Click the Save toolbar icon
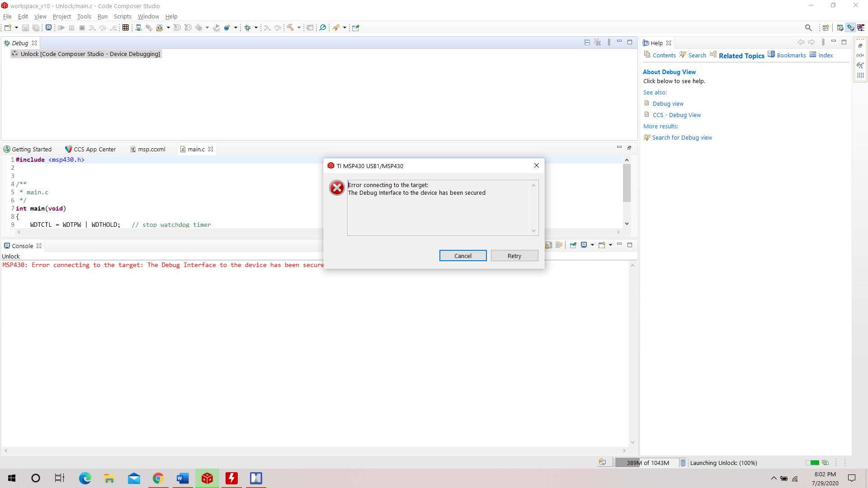868x488 pixels. coord(25,28)
